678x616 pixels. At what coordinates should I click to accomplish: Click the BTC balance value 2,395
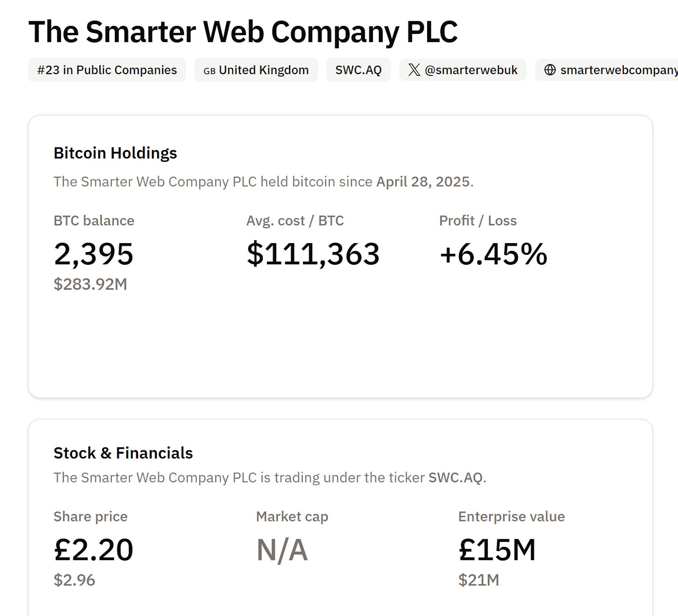click(93, 254)
